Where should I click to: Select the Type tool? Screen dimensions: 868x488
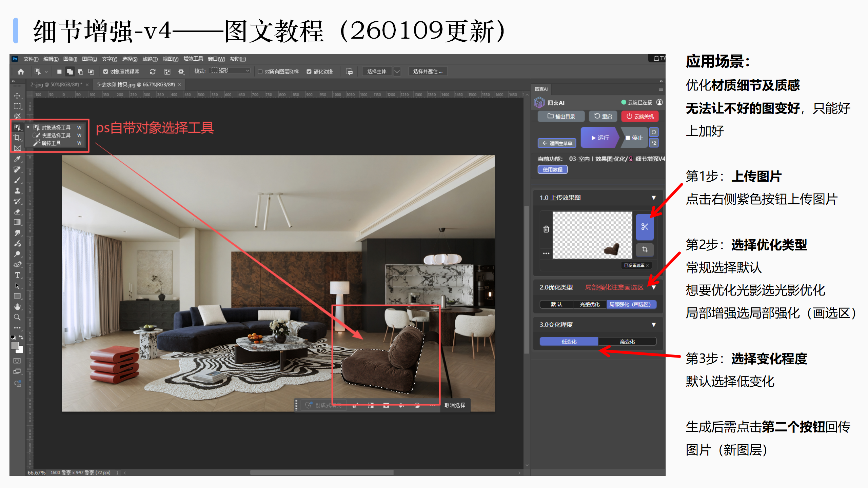pos(17,275)
